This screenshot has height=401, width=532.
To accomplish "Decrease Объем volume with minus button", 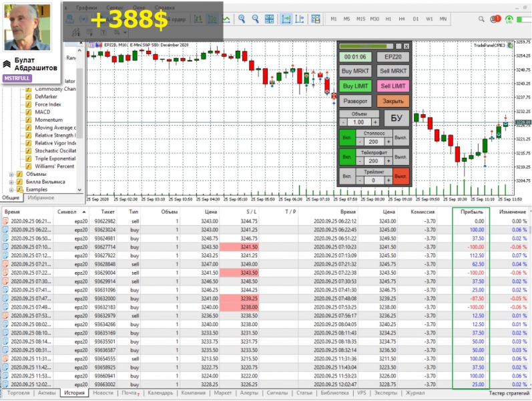I will pos(343,122).
